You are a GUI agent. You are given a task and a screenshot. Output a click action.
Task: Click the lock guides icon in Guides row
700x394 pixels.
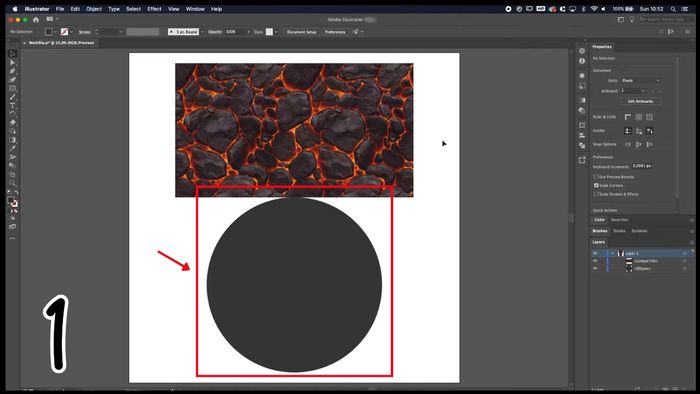[639, 131]
